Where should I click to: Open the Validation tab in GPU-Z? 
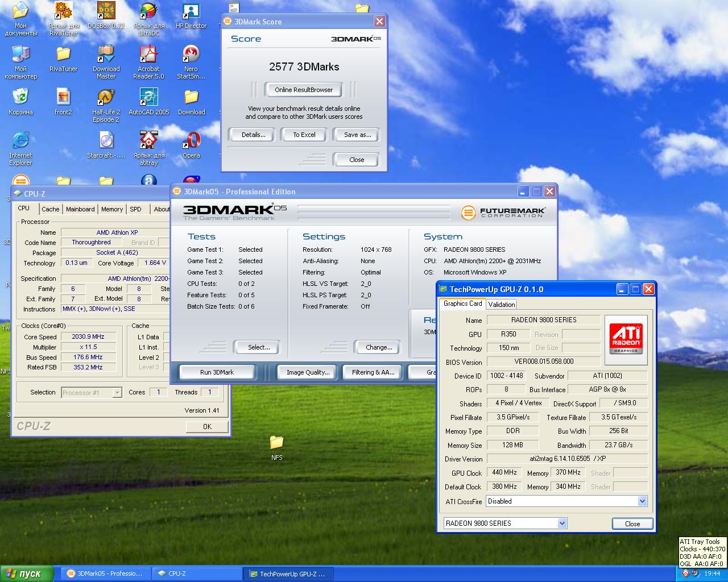(x=502, y=304)
